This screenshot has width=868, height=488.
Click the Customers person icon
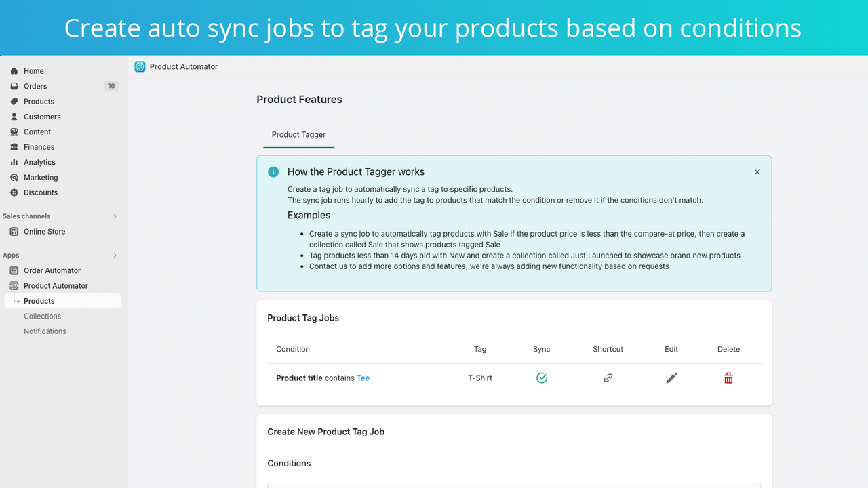point(14,117)
